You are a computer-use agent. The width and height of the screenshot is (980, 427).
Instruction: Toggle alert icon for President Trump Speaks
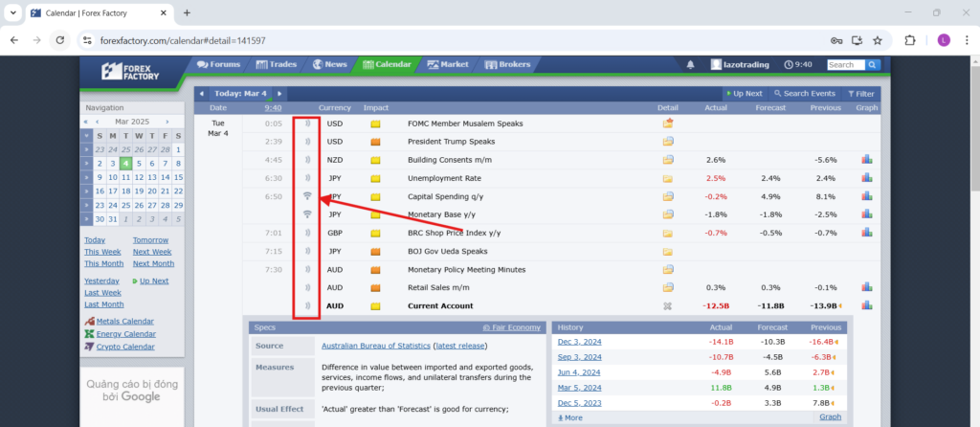[x=307, y=142]
